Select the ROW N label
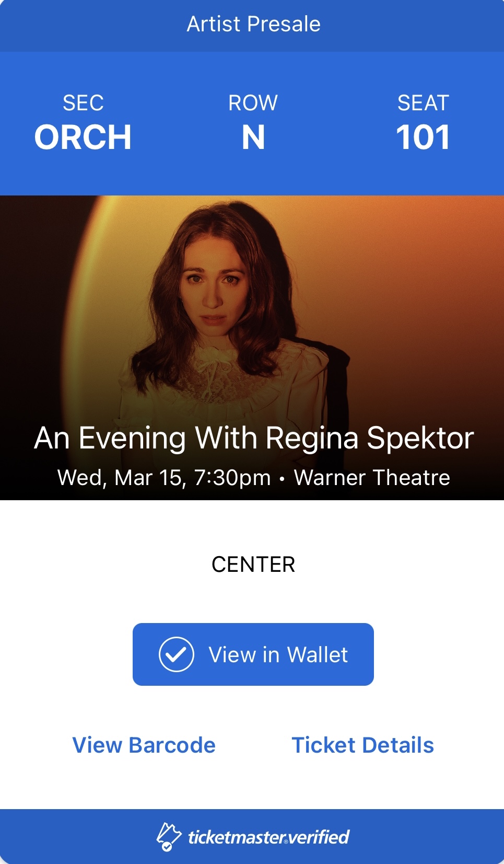The height and width of the screenshot is (864, 504). pyautogui.click(x=253, y=123)
